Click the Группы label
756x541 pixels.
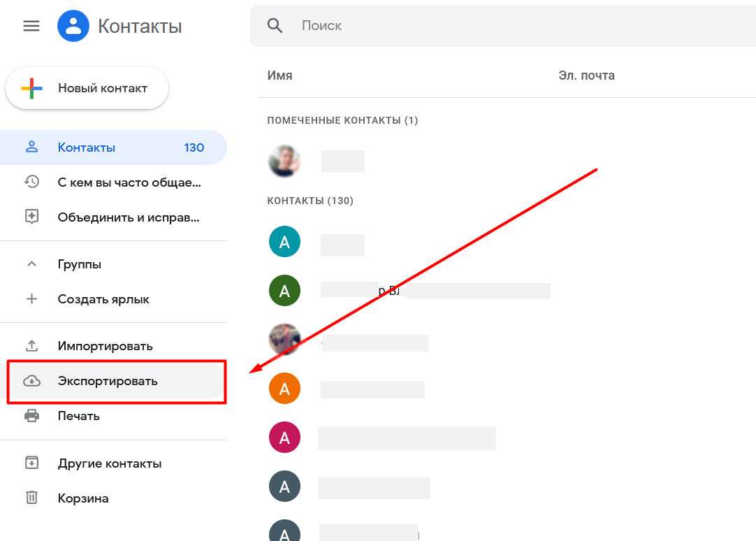[x=80, y=264]
